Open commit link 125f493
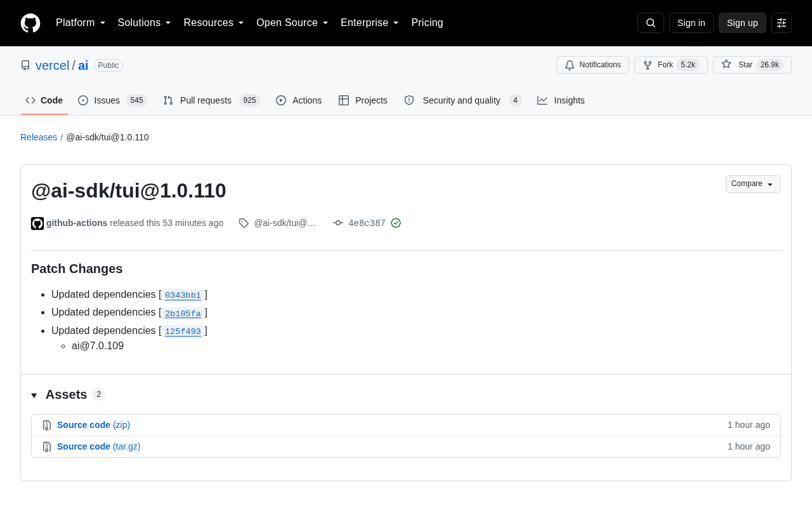Viewport: 812px width, 508px height. [x=183, y=331]
